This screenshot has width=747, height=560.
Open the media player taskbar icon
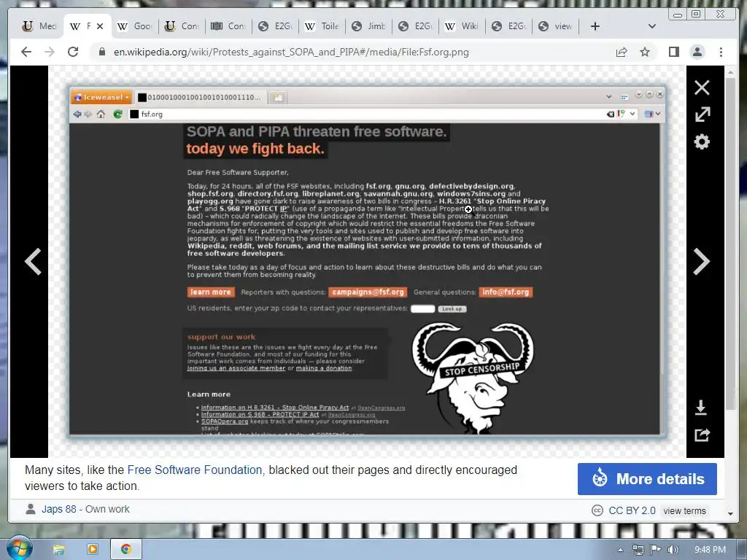[x=93, y=550]
